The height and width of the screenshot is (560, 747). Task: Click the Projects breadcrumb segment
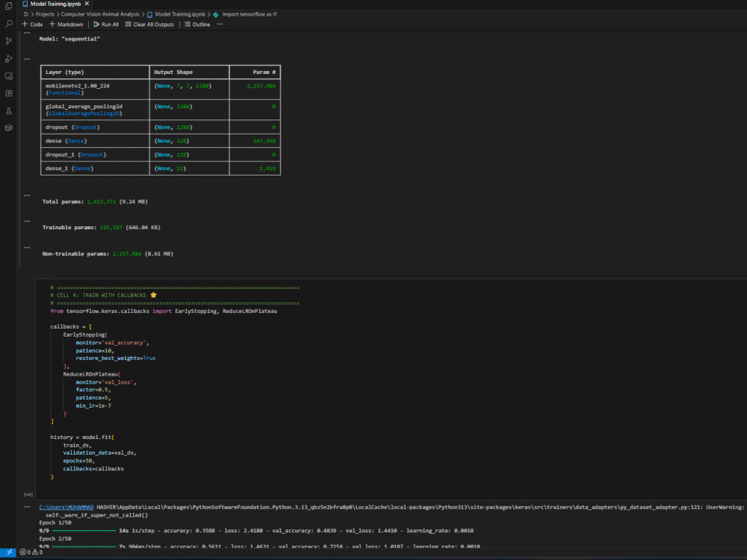click(45, 14)
